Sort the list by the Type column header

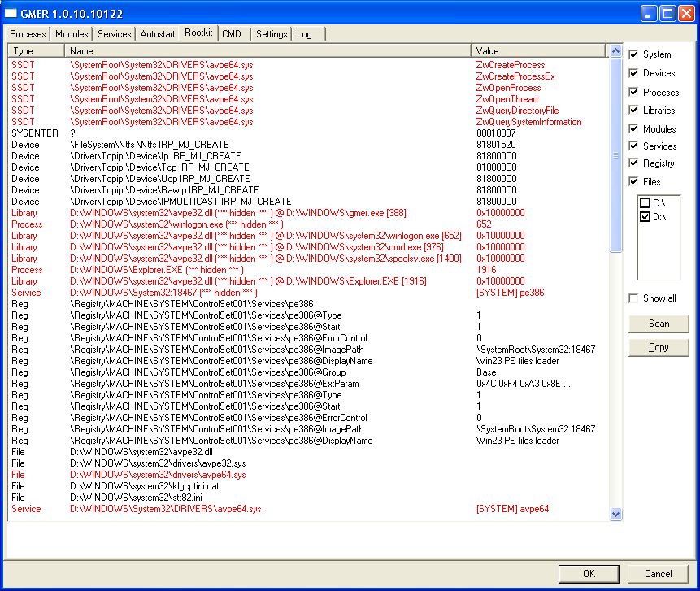click(x=37, y=51)
